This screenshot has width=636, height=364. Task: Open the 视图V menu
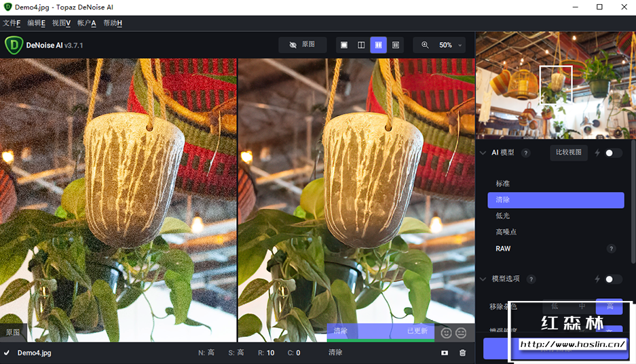point(61,23)
